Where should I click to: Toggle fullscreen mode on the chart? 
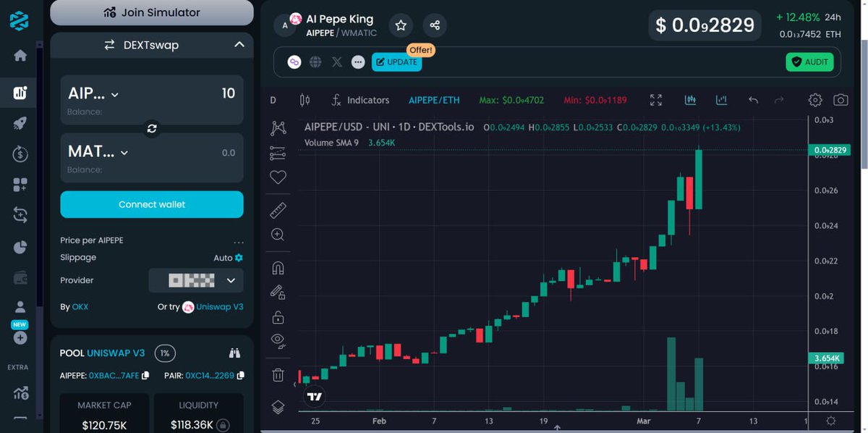[655, 100]
